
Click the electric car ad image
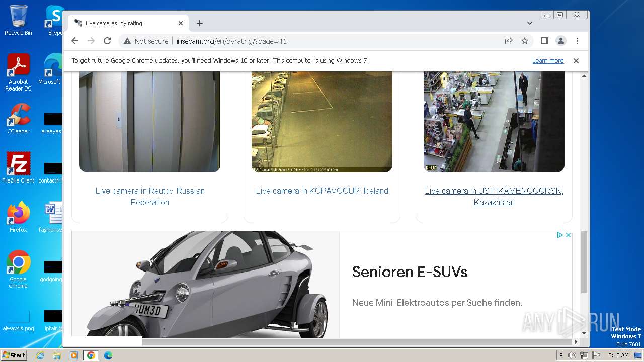(206, 284)
